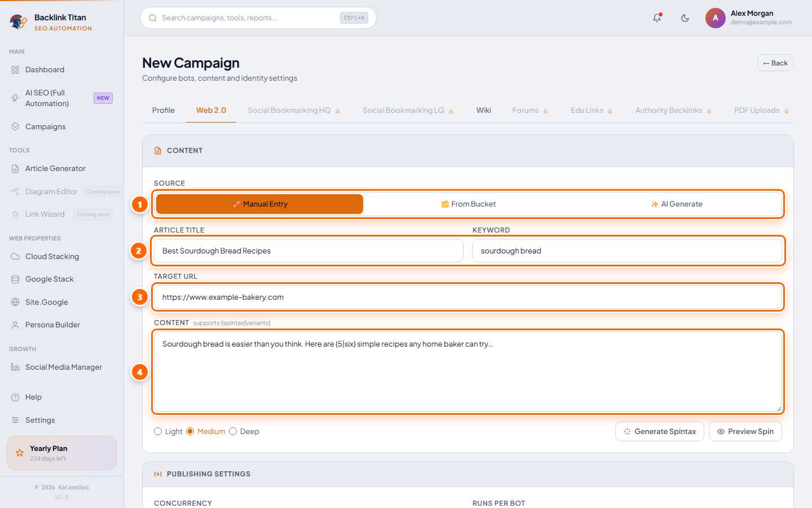Click the Preview Spin button
812x508 pixels.
(x=745, y=431)
